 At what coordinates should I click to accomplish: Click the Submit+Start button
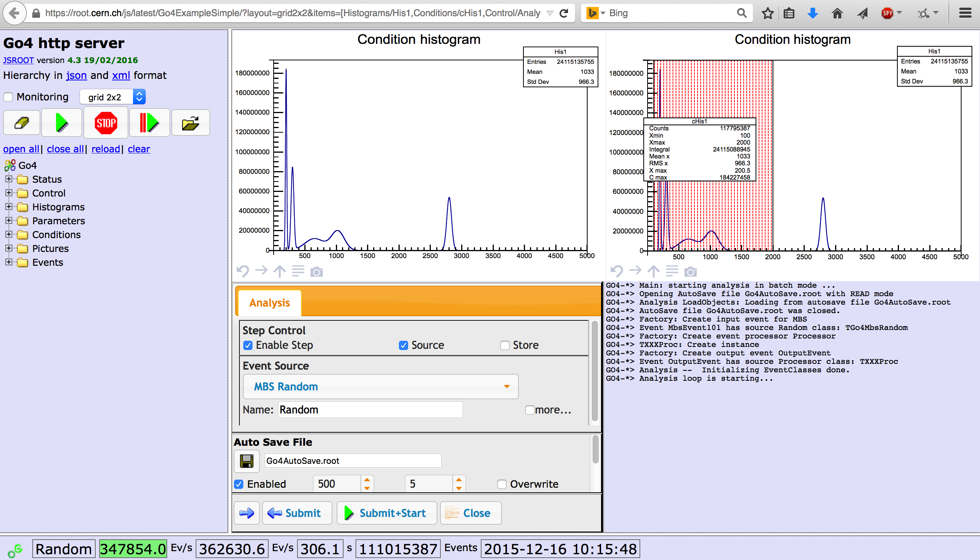click(x=387, y=513)
